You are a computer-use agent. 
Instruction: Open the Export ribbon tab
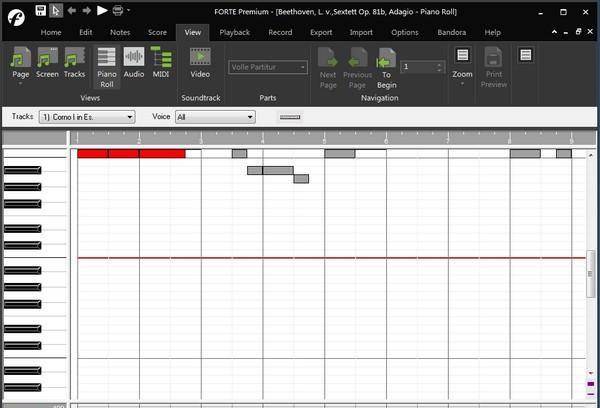tap(321, 33)
